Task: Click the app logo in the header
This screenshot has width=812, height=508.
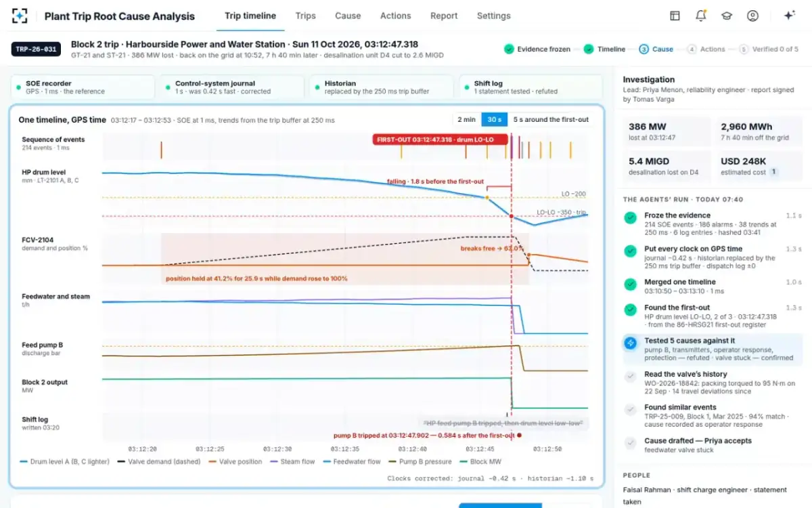Action: coord(20,16)
